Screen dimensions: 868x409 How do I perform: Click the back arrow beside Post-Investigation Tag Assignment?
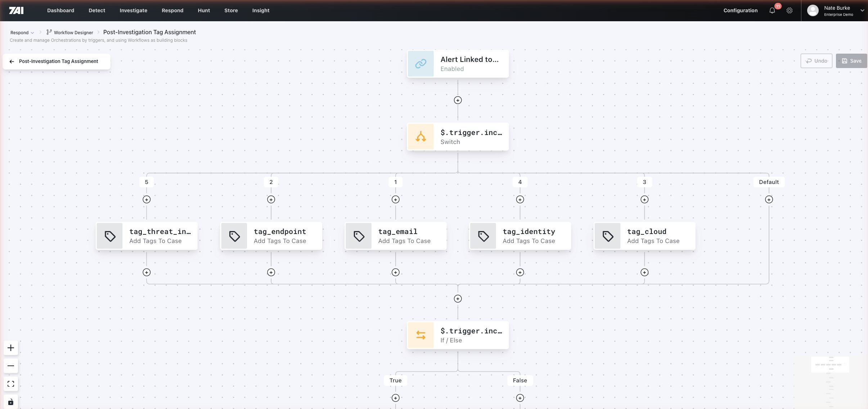click(x=12, y=61)
